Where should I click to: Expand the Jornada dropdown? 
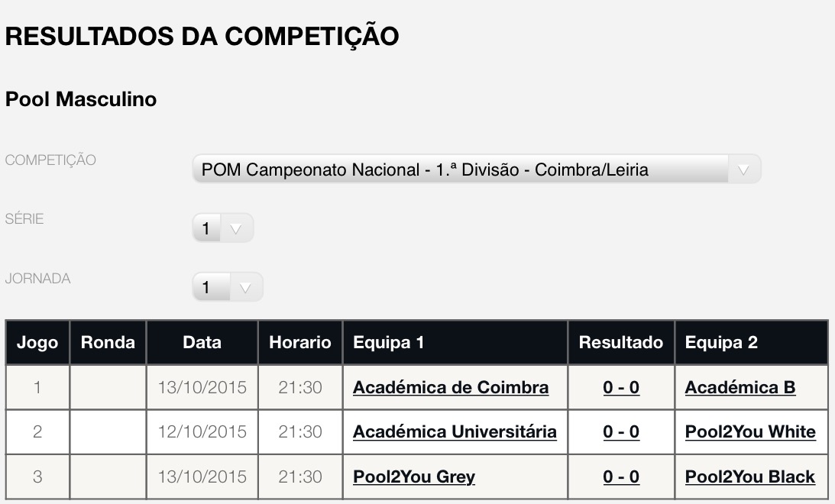coord(228,287)
